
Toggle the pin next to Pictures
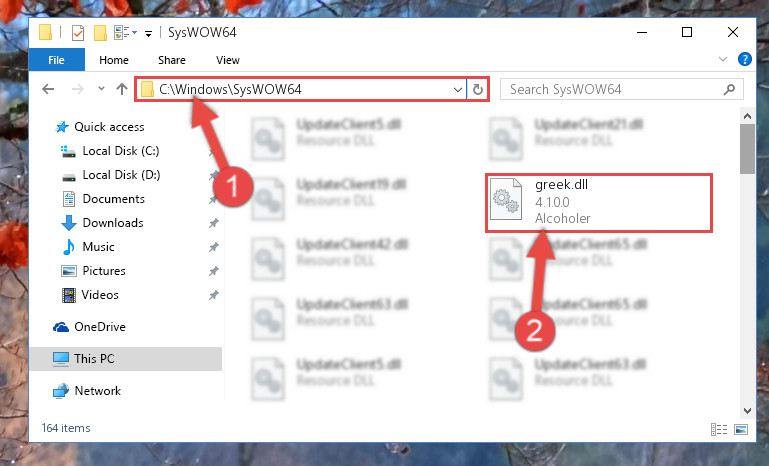[x=213, y=271]
